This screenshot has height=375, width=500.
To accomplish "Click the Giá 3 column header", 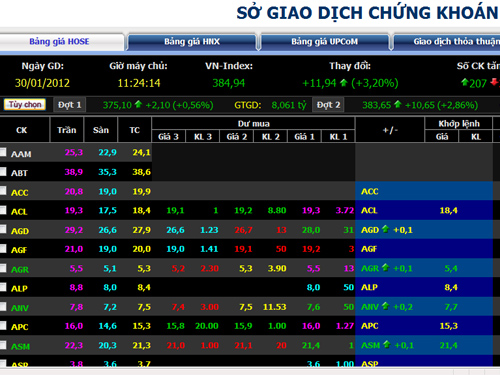I will (x=168, y=137).
